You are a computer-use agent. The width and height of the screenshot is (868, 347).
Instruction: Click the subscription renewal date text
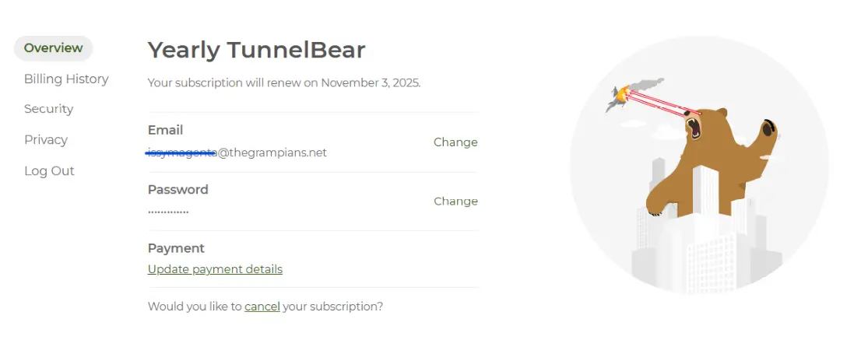click(x=284, y=83)
